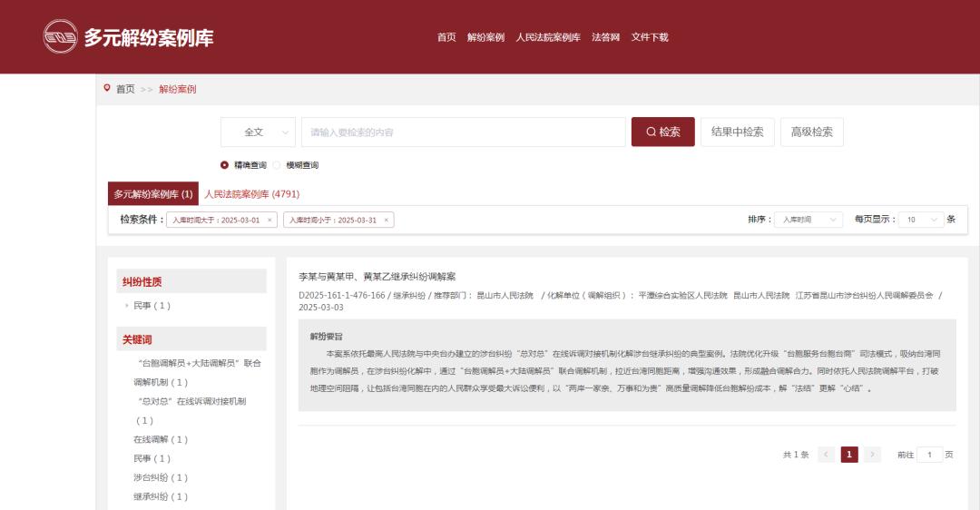Select the 模糊查询 radio option
The width and height of the screenshot is (980, 510).
tap(277, 165)
